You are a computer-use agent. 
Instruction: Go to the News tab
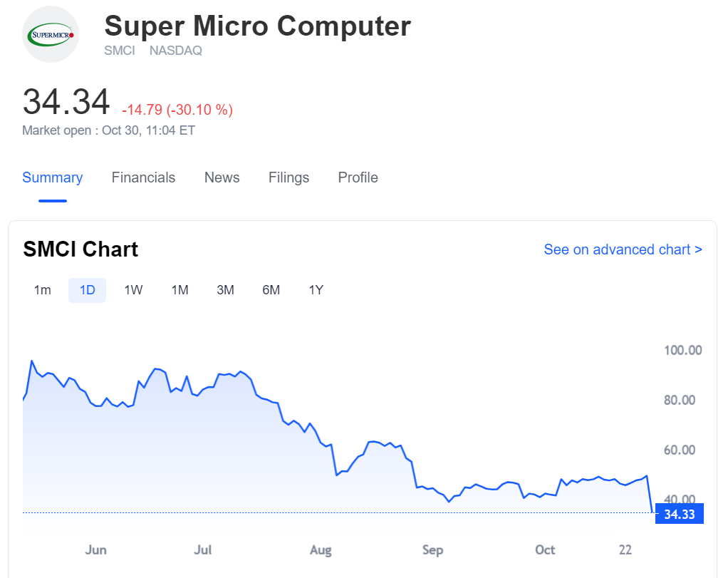(222, 177)
